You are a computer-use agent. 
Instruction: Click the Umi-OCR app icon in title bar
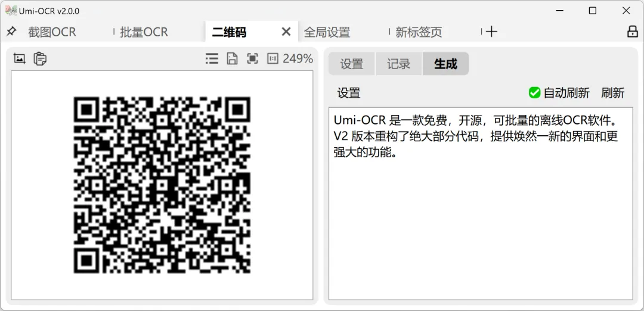pyautogui.click(x=11, y=11)
